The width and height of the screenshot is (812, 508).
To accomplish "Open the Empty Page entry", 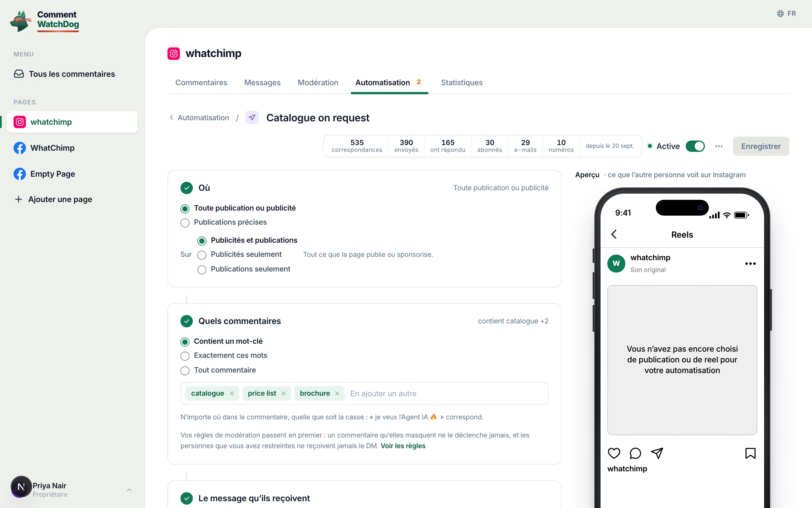I will [x=72, y=174].
